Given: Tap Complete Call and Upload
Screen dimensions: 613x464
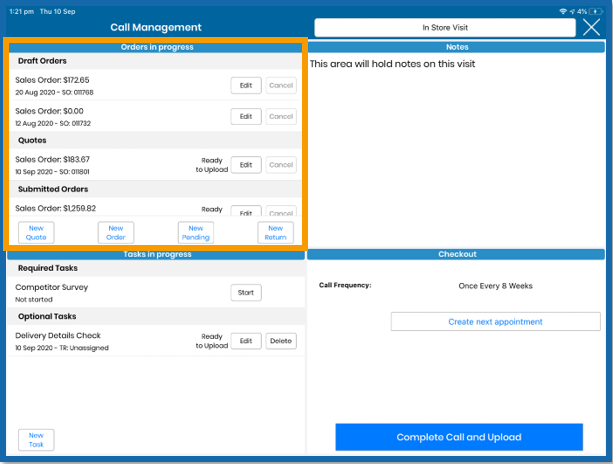Looking at the screenshot, I should pyautogui.click(x=459, y=437).
